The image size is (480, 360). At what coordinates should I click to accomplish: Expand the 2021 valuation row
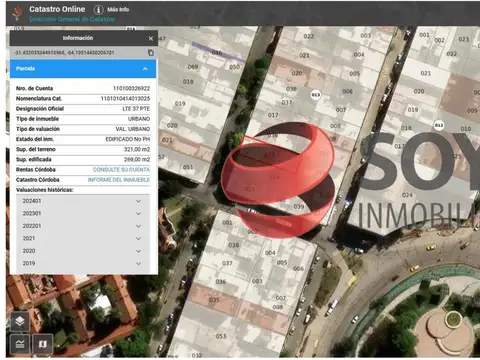click(x=83, y=238)
